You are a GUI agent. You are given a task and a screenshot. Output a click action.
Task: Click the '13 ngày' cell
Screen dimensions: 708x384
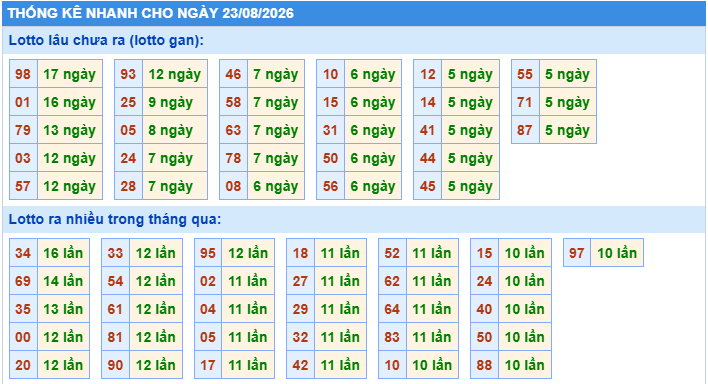pos(70,130)
